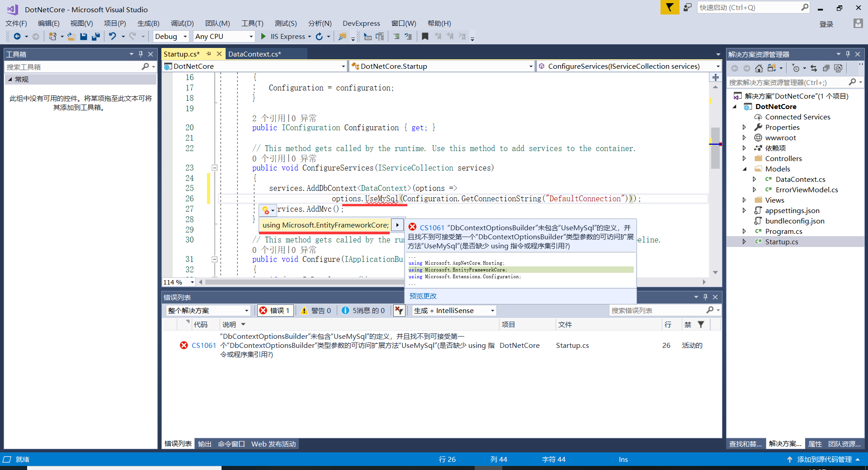868x470 pixels.
Task: Toggle the clear error list filter icon
Action: [x=399, y=310]
